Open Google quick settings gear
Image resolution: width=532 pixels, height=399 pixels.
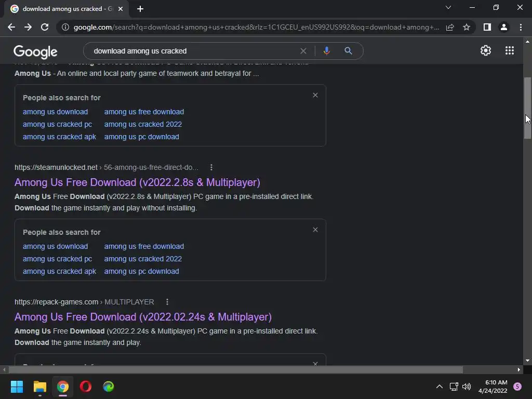pos(486,50)
